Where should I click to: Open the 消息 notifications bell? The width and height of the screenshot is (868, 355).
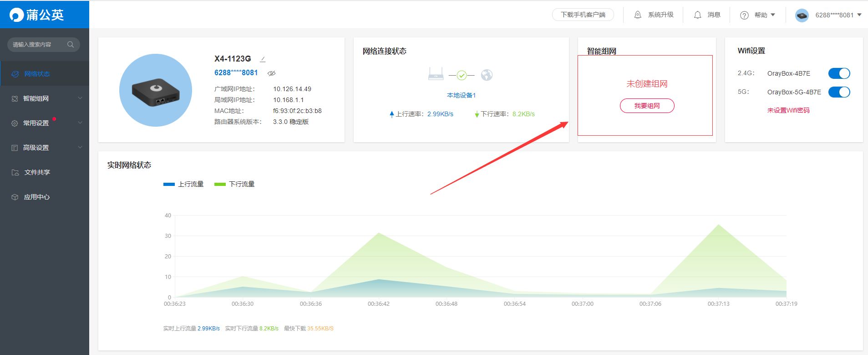(x=697, y=15)
